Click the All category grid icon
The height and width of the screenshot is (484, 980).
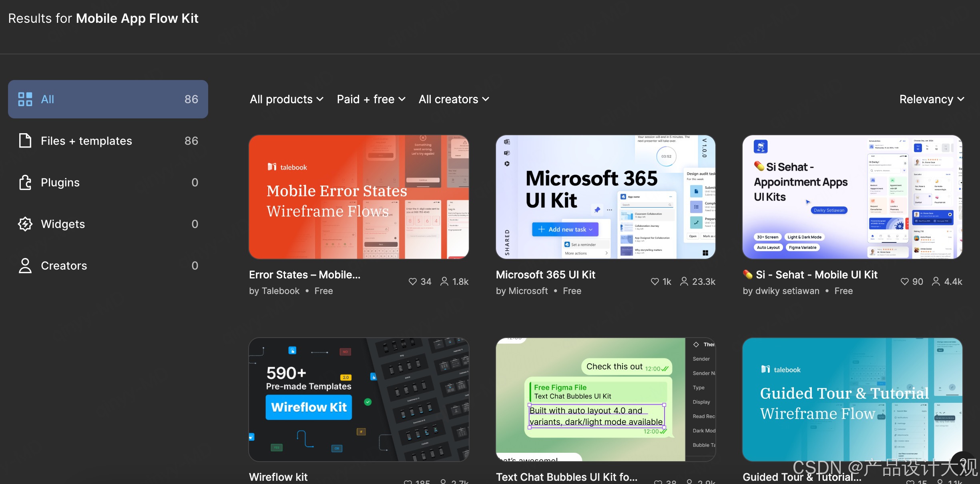click(25, 99)
